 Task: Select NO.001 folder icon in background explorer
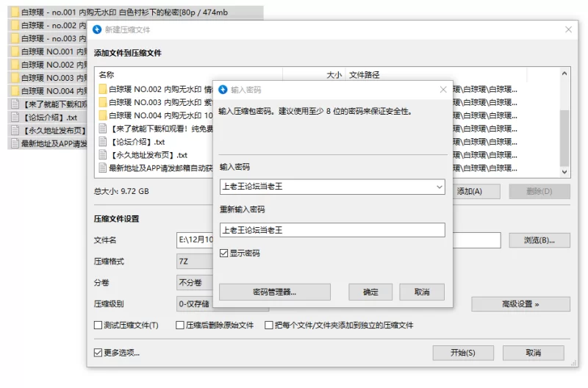[x=15, y=51]
